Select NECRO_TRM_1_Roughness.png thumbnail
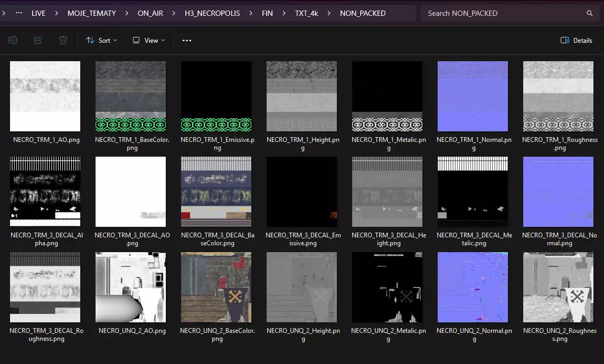Image resolution: width=604 pixels, height=364 pixels. (x=558, y=96)
